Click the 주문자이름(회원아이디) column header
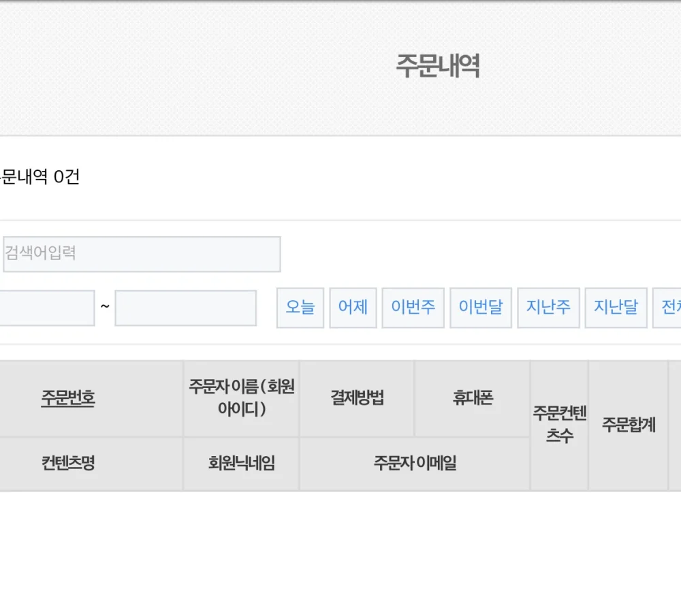Viewport: 681px width, 616px height. [x=242, y=398]
